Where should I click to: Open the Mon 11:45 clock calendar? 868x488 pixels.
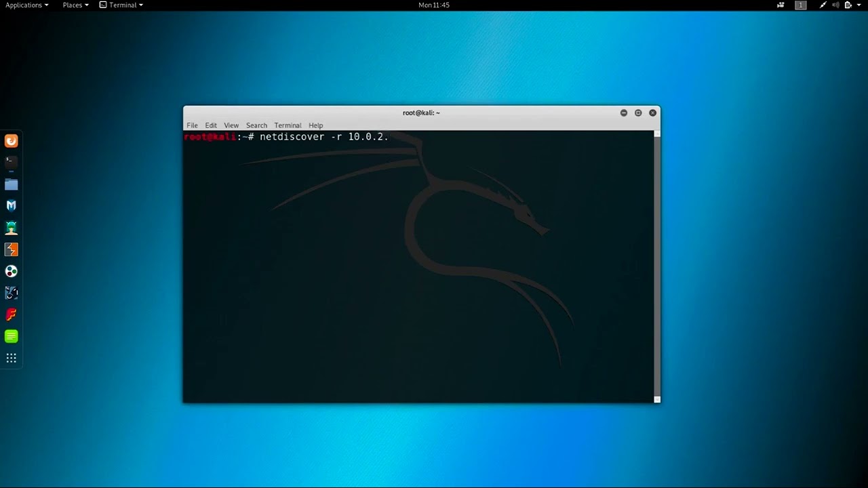point(434,5)
